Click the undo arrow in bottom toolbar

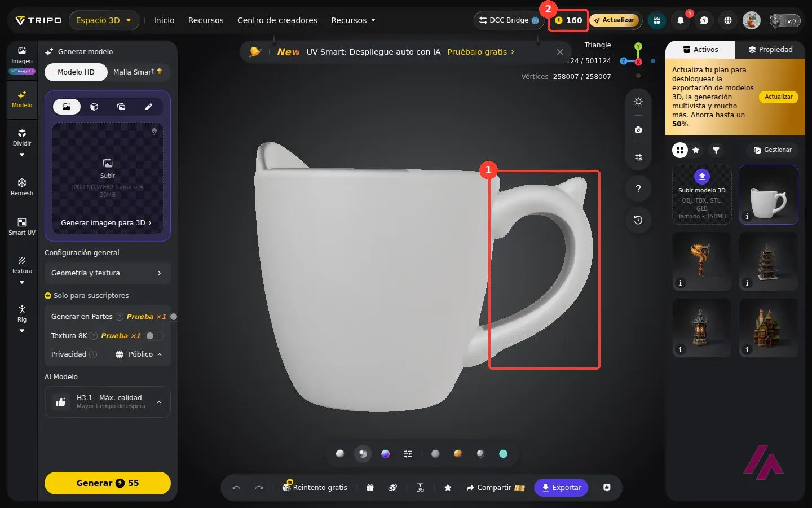click(236, 488)
